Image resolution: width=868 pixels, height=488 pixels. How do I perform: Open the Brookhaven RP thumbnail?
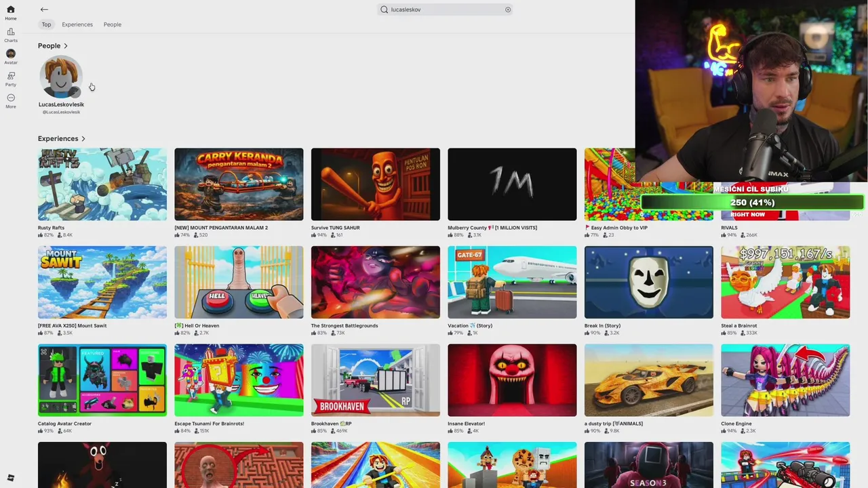tap(376, 380)
